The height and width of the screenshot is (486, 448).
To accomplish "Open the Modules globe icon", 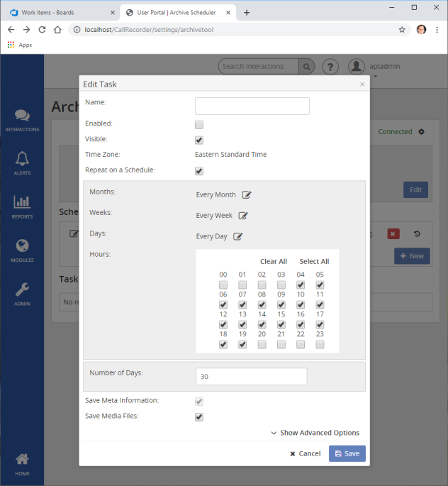I will click(22, 250).
